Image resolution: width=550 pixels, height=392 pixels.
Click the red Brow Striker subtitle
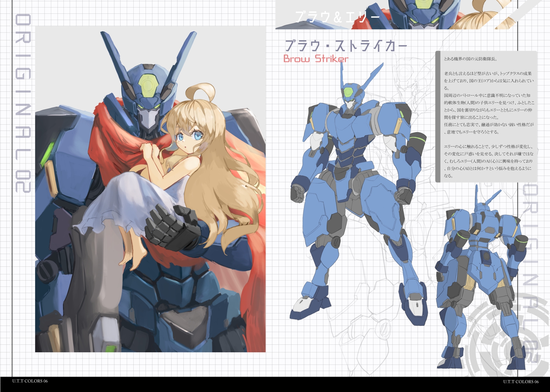316,59
